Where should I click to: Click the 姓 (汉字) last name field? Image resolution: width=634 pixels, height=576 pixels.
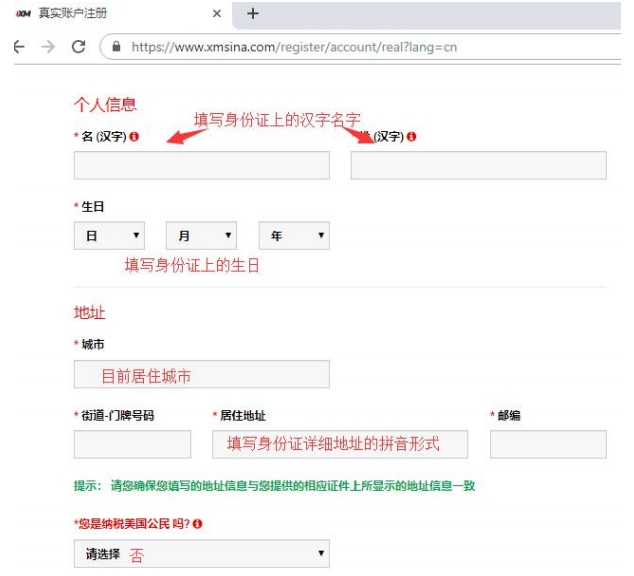point(478,166)
